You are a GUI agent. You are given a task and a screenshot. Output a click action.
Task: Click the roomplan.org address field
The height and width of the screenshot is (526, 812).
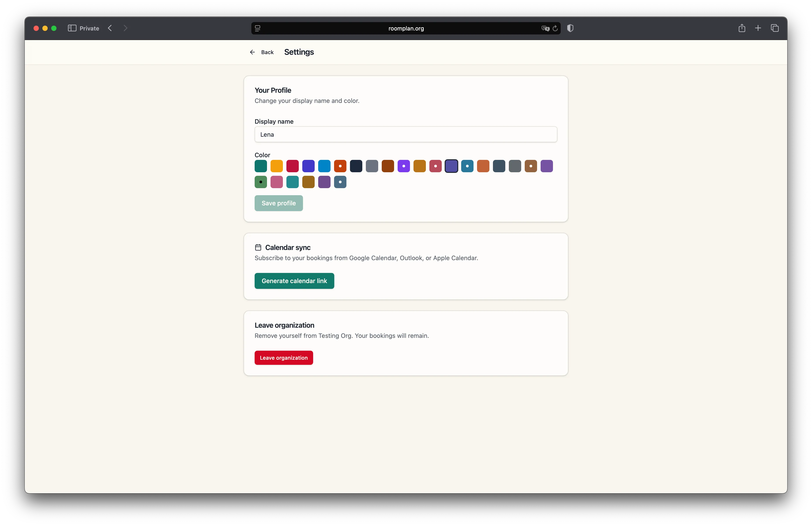tap(406, 28)
